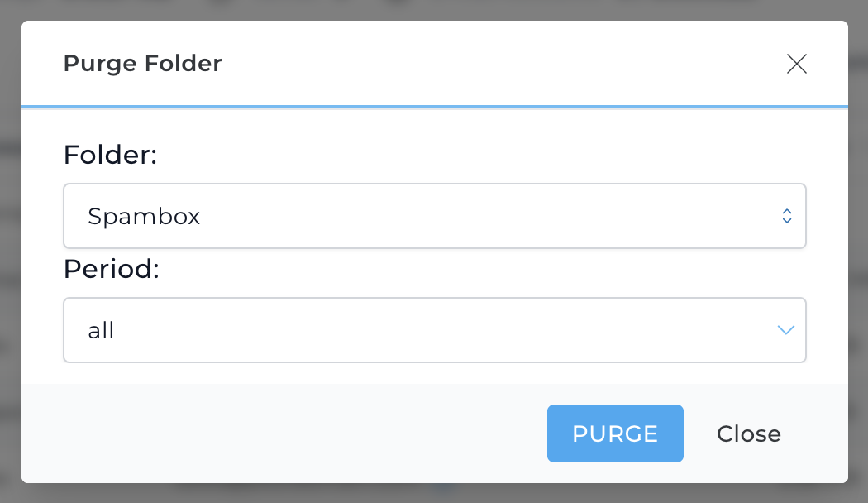
Task: Click the dimmed backdrop right of dialog
Action: pyautogui.click(x=858, y=248)
